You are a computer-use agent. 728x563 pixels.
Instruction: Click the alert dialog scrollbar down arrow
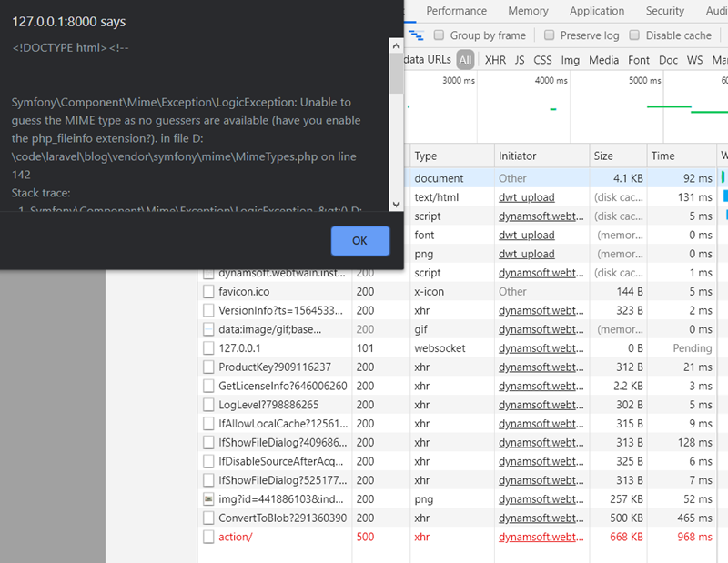(x=396, y=204)
